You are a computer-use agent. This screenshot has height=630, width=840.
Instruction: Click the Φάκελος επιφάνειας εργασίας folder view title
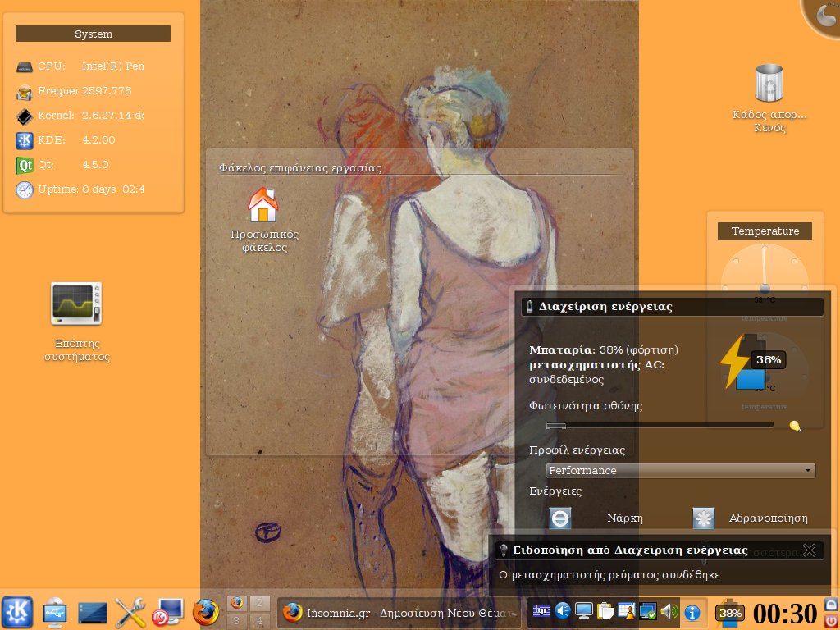pyautogui.click(x=300, y=167)
